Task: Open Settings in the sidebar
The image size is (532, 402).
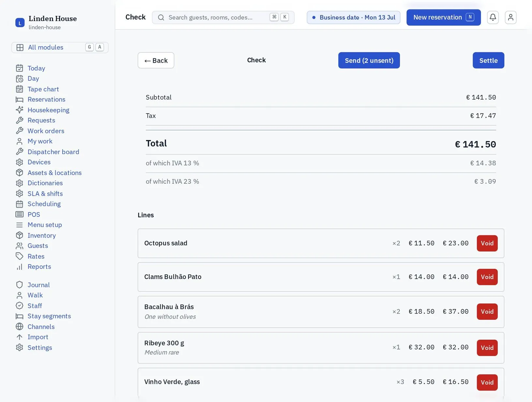Action: 40,348
